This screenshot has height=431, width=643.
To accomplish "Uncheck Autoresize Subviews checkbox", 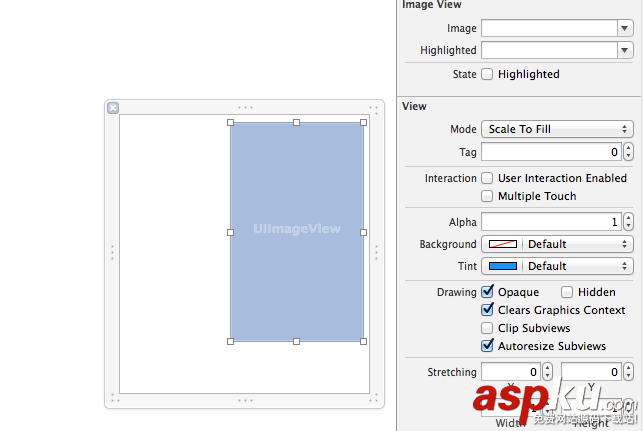I will point(487,346).
